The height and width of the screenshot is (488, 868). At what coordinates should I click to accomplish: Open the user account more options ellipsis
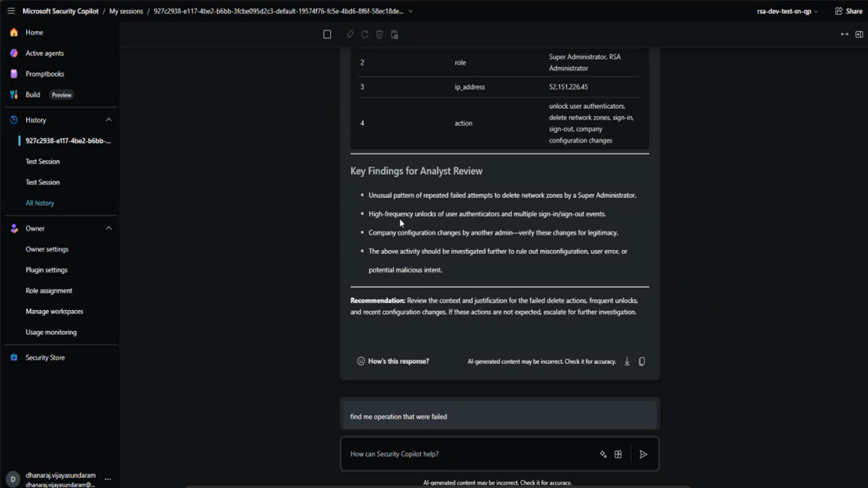pyautogui.click(x=107, y=479)
